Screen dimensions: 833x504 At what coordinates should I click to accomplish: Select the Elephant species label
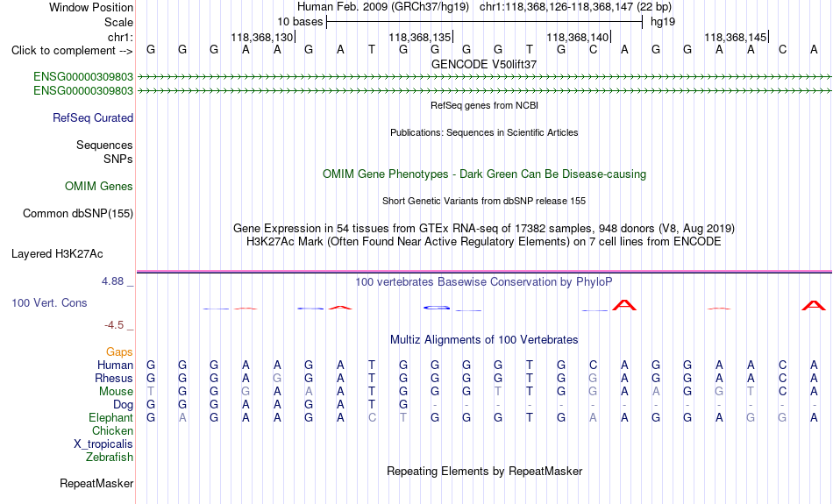(x=110, y=417)
